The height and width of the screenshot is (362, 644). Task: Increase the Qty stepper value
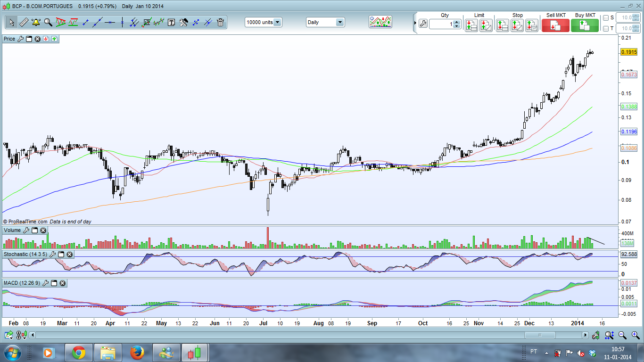[456, 22]
